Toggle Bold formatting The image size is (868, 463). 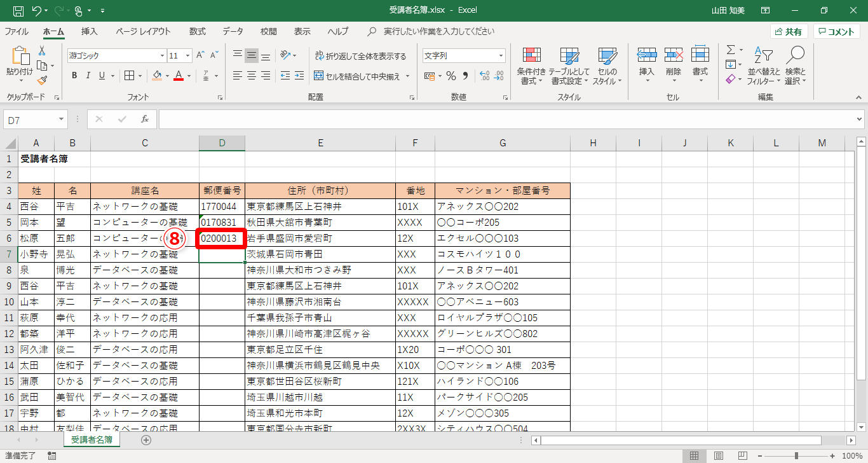[74, 76]
